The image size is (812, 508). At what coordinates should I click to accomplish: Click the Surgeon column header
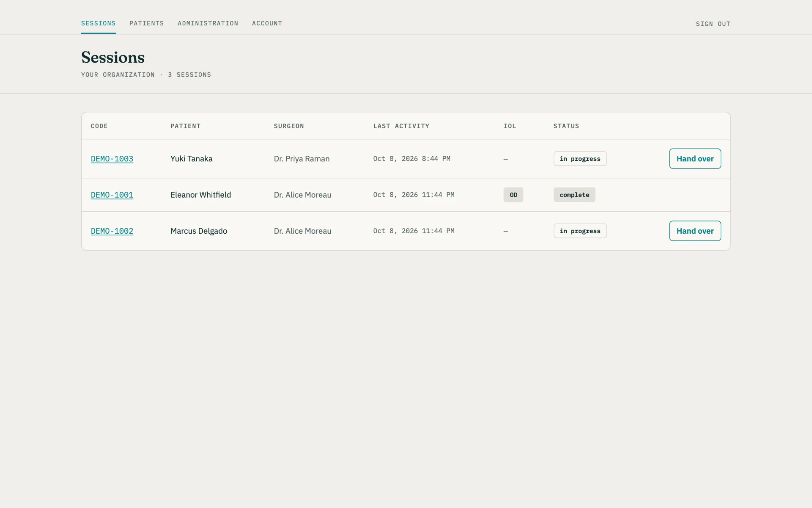tap(289, 126)
